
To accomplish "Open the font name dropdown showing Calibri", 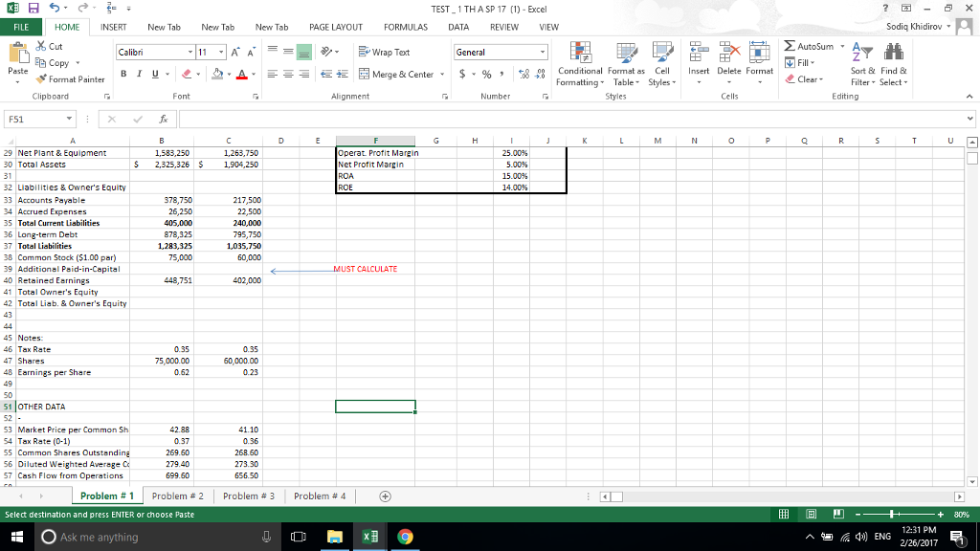I will pyautogui.click(x=190, y=52).
